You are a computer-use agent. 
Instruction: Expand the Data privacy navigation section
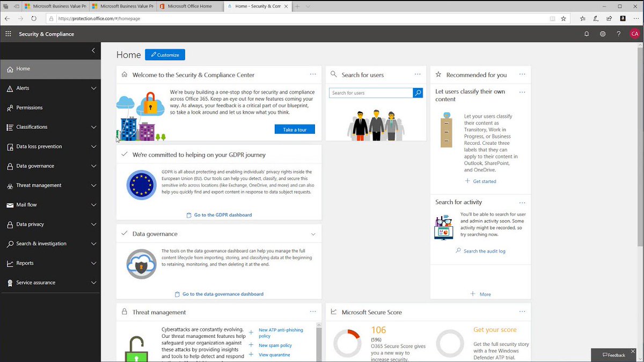pyautogui.click(x=93, y=224)
